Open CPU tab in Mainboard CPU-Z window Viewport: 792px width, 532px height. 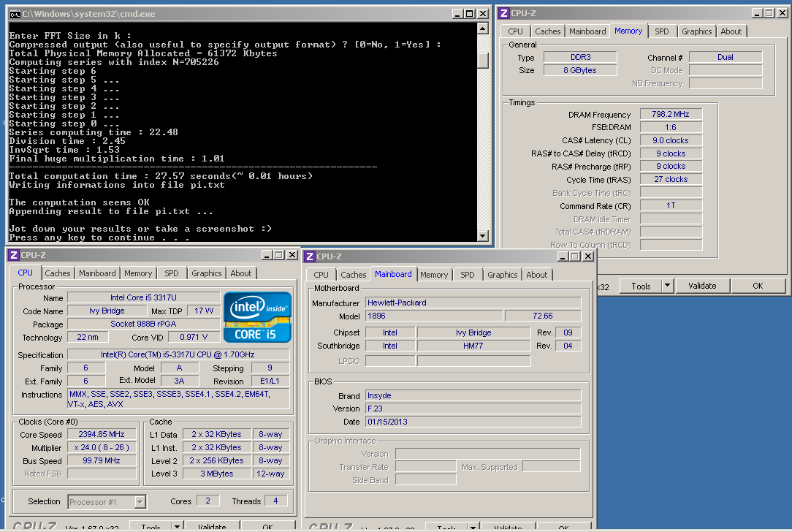click(x=321, y=275)
